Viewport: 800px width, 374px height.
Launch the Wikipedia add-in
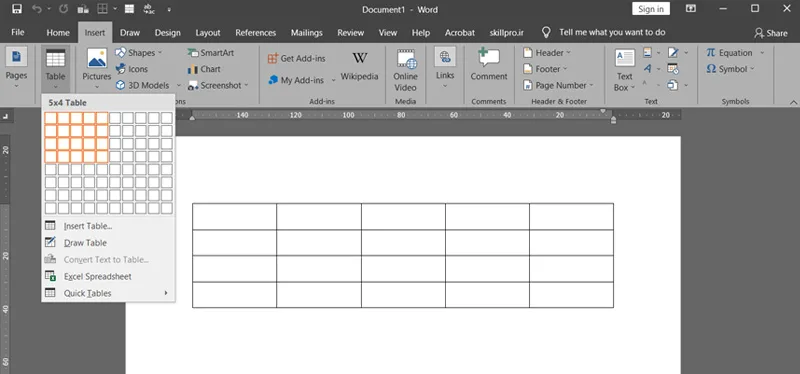click(359, 66)
